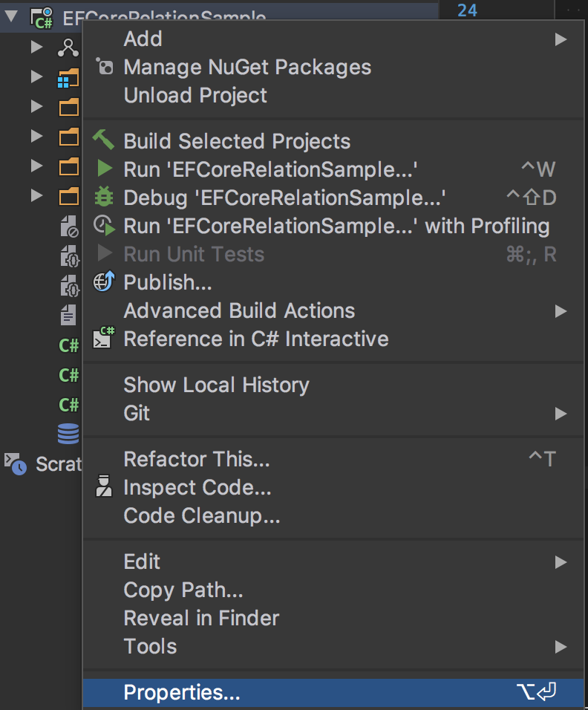Click the Run with Profiling icon
Viewport: 588px width, 710px height.
pyautogui.click(x=104, y=226)
